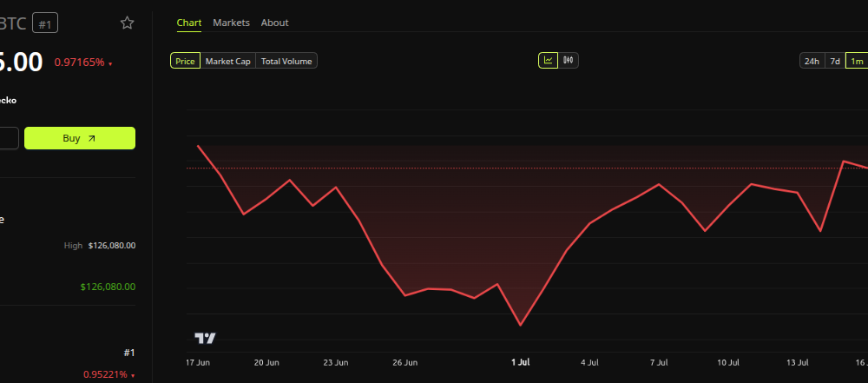The width and height of the screenshot is (868, 383).
Task: Click the green Buy button
Action: click(80, 138)
